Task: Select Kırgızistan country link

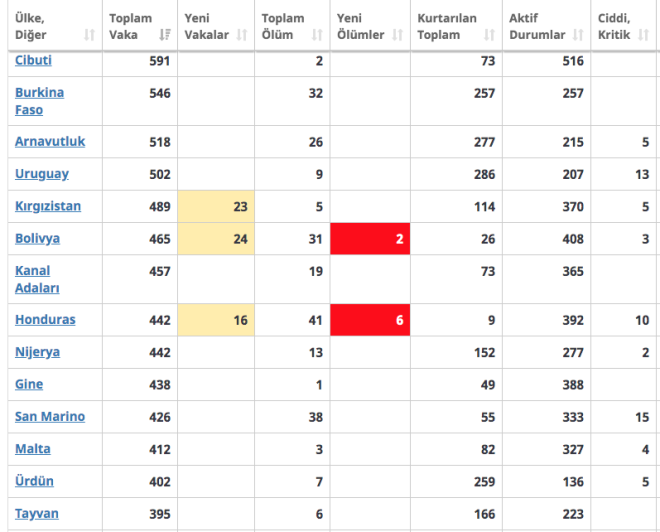Action: click(48, 206)
